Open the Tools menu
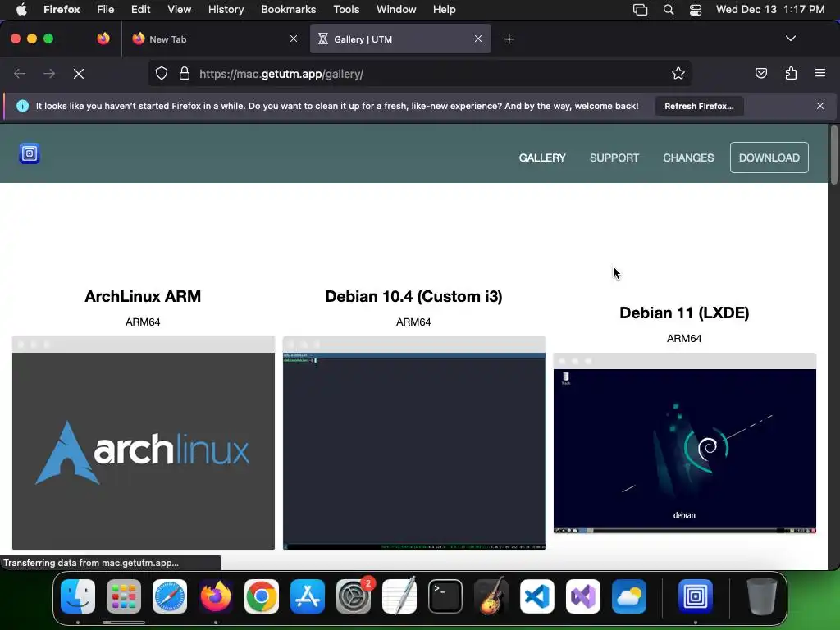Viewport: 840px width, 630px height. [x=346, y=10]
